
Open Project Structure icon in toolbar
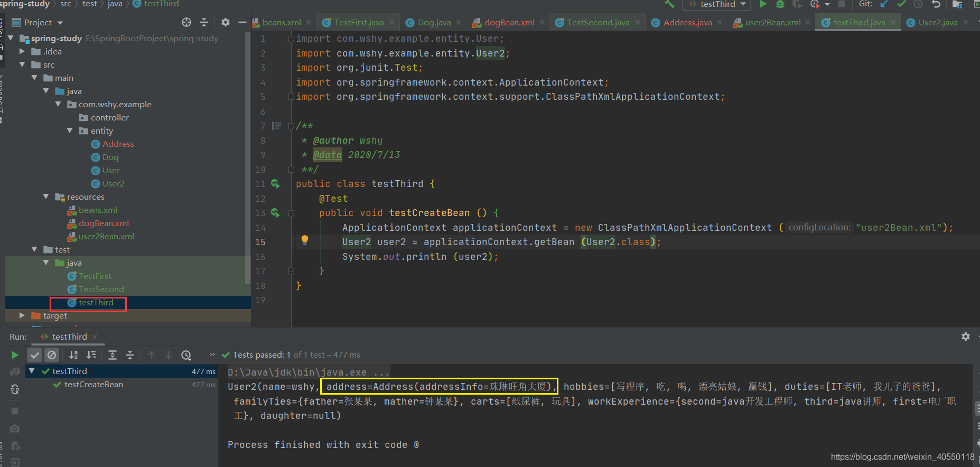(957, 4)
